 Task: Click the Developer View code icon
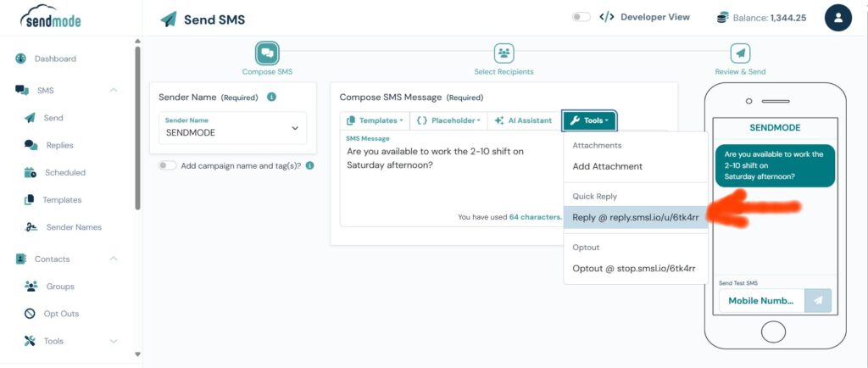[x=607, y=17]
